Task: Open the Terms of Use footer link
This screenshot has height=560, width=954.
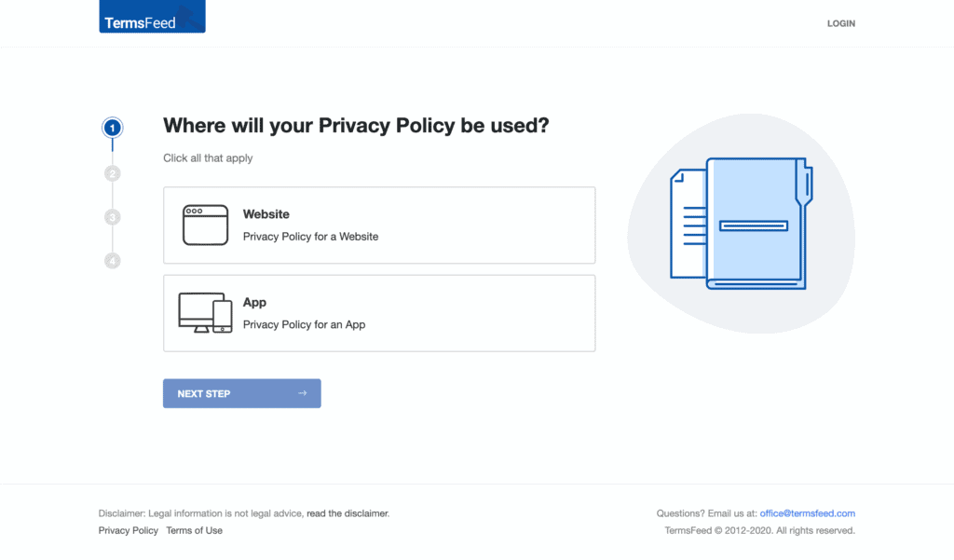Action: (x=194, y=530)
